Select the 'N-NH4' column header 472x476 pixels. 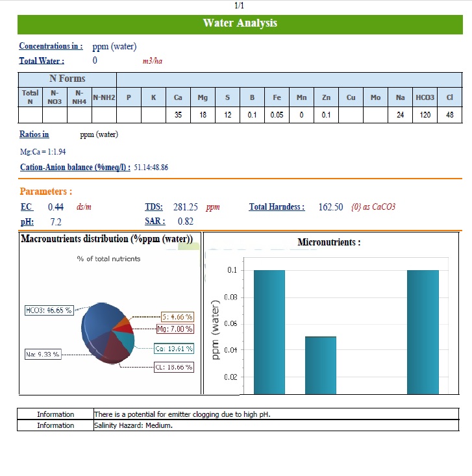point(79,97)
